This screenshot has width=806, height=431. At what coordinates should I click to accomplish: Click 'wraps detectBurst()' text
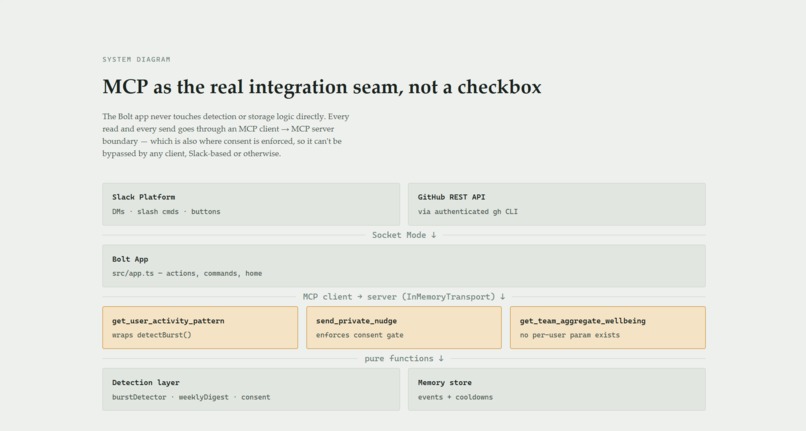[152, 335]
